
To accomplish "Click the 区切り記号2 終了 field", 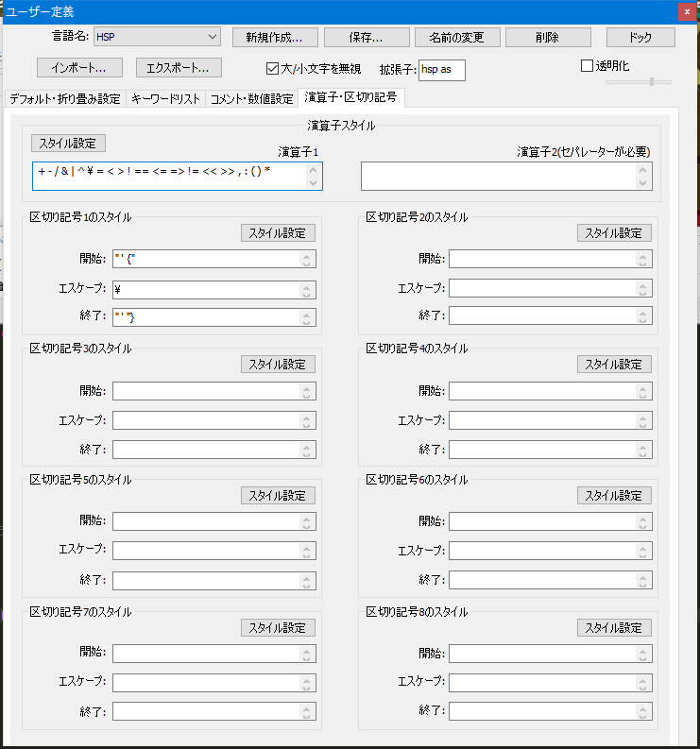I will point(551,315).
